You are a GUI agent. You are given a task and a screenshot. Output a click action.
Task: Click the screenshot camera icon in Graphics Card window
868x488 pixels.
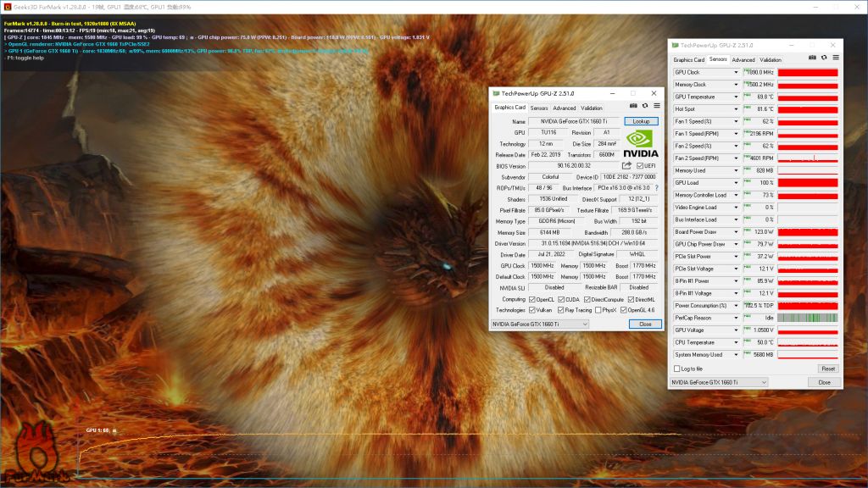click(x=633, y=108)
